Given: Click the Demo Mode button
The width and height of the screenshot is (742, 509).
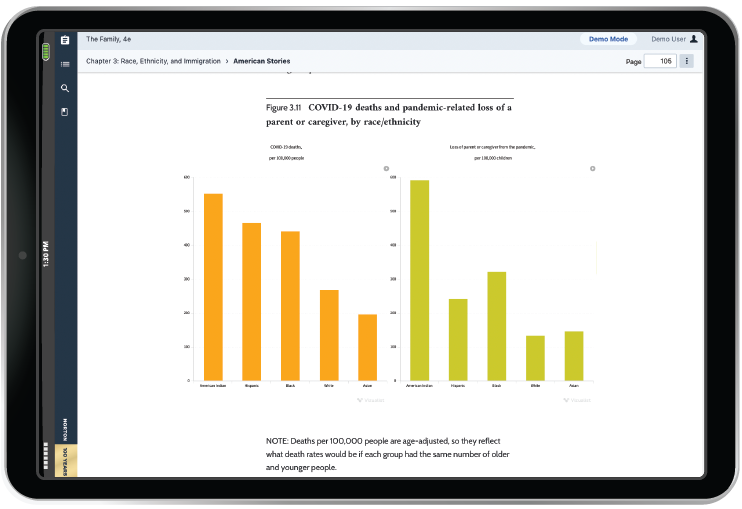Looking at the screenshot, I should point(608,39).
